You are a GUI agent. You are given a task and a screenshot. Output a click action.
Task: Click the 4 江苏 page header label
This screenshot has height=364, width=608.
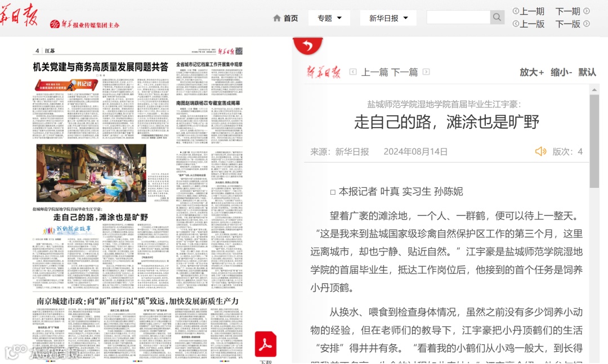[x=46, y=51]
